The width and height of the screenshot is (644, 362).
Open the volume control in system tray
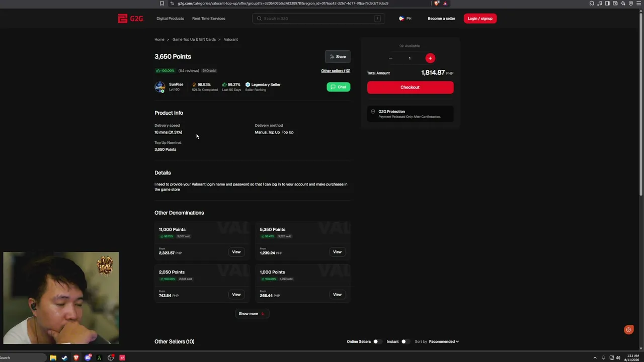618,358
